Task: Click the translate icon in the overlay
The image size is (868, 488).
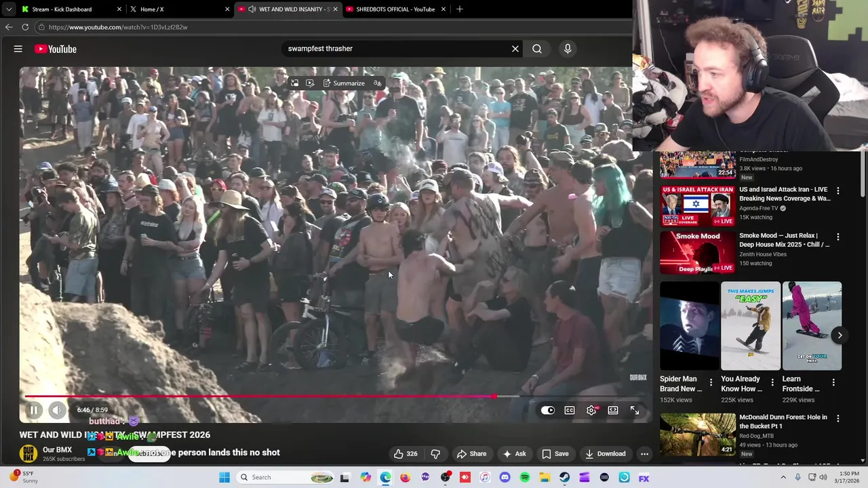Action: [x=378, y=83]
